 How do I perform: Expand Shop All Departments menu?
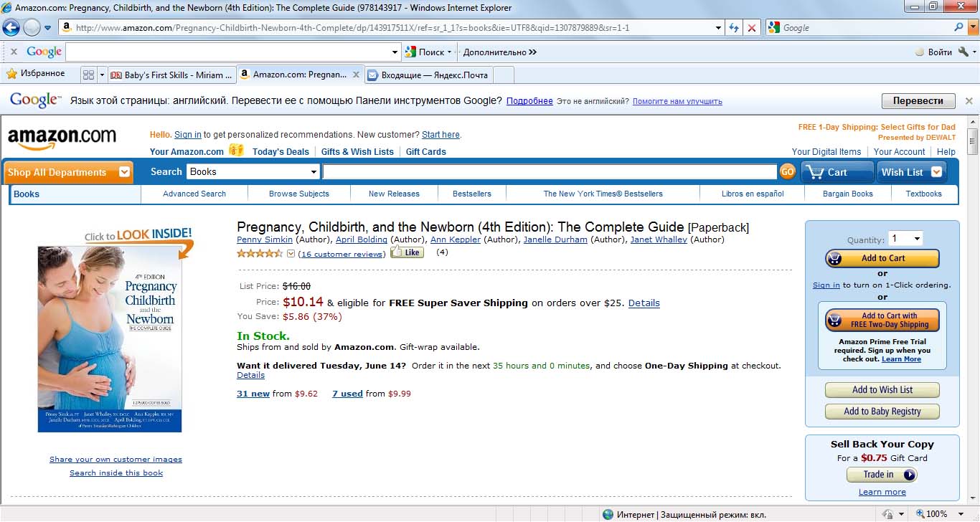69,172
